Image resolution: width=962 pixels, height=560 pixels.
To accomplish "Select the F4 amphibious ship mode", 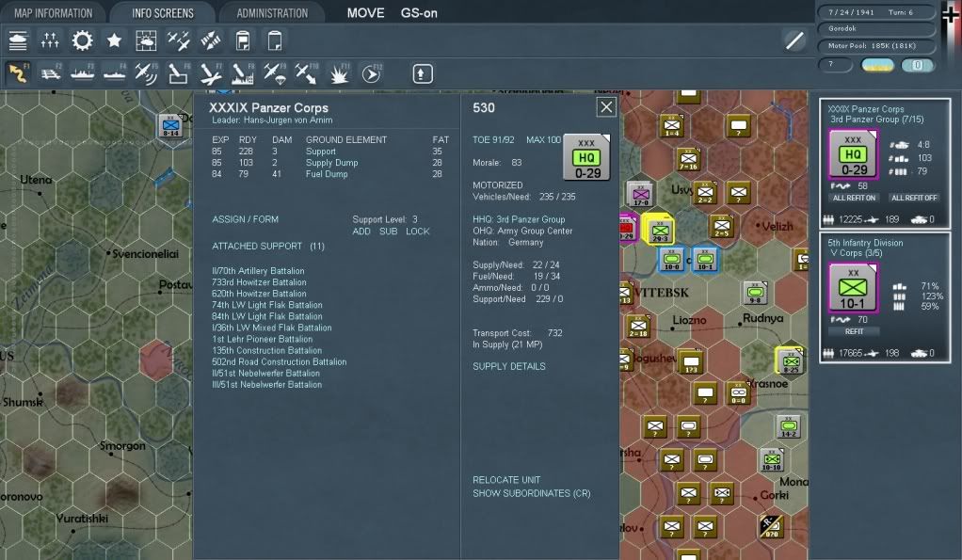I will tap(114, 73).
